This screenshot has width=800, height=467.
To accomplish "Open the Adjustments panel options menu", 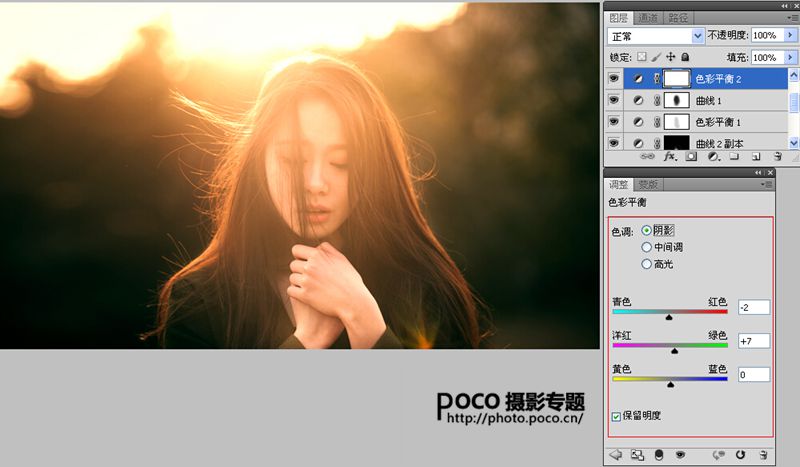I will click(768, 184).
